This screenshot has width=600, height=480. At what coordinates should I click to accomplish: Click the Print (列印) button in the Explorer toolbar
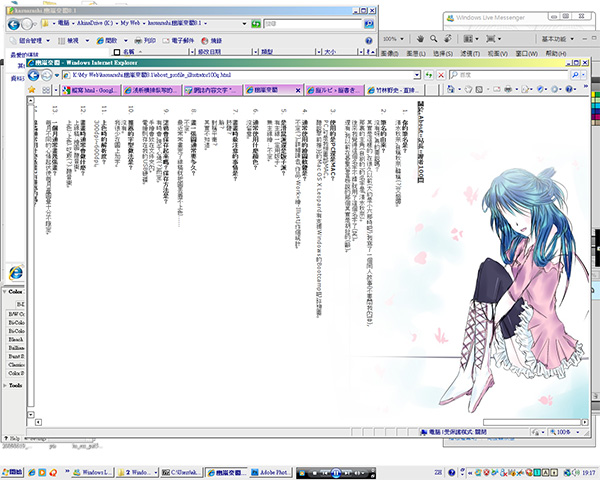145,41
